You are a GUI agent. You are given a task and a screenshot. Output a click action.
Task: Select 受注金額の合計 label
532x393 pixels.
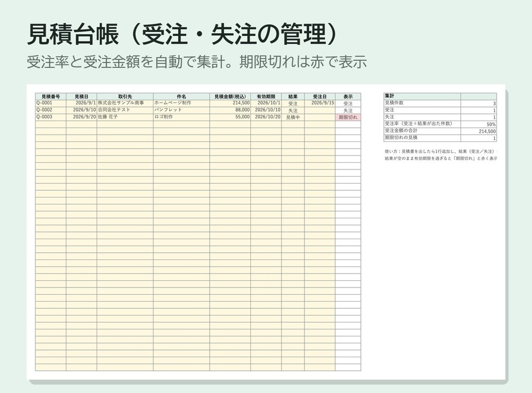click(x=422, y=131)
